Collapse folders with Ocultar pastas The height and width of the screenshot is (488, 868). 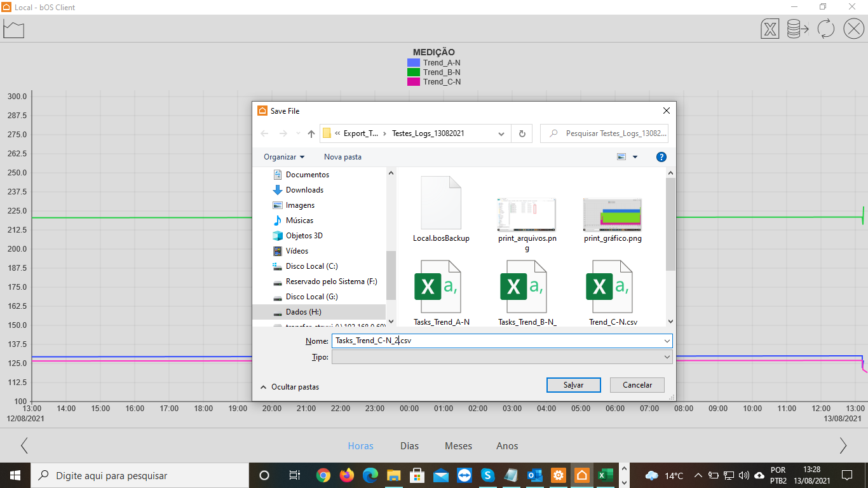[x=290, y=387]
